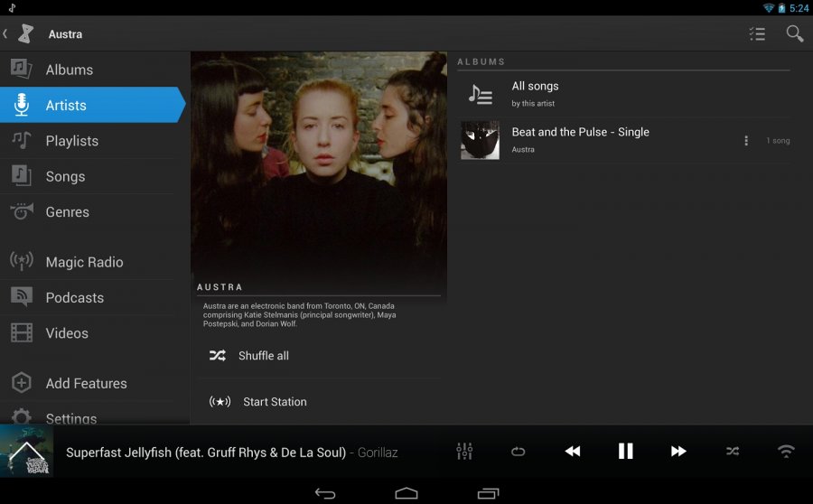This screenshot has height=504, width=813.
Task: Click the hourglass app logo
Action: (x=25, y=33)
